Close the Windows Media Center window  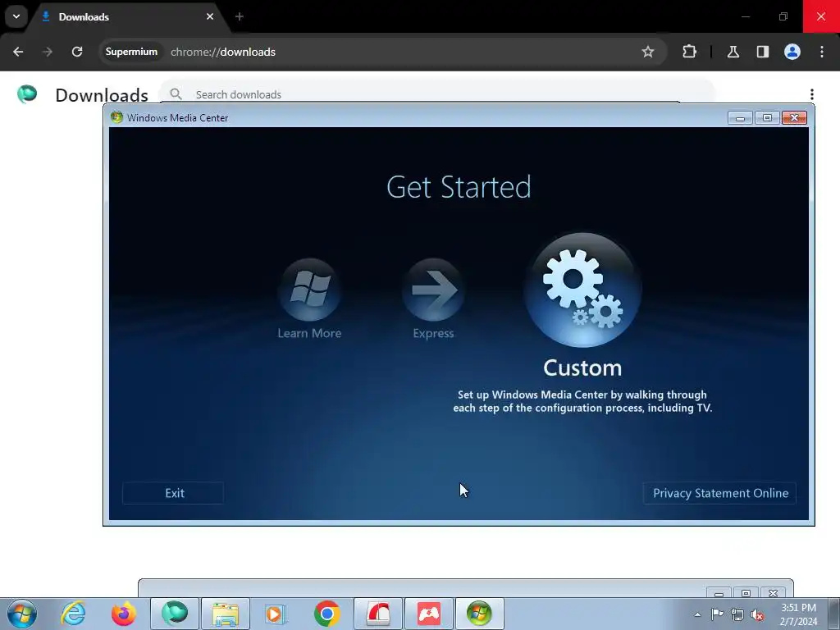tap(794, 118)
